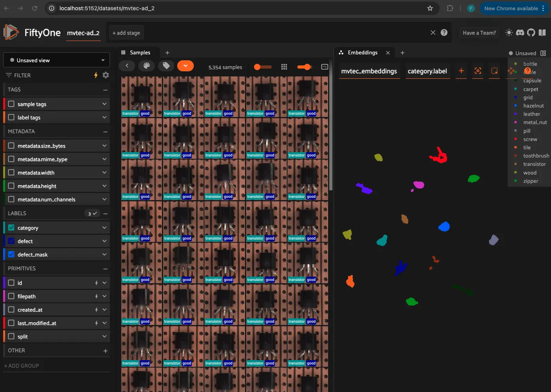The height and width of the screenshot is (392, 551).
Task: Enable the metadata.width checkbox
Action: [x=11, y=173]
